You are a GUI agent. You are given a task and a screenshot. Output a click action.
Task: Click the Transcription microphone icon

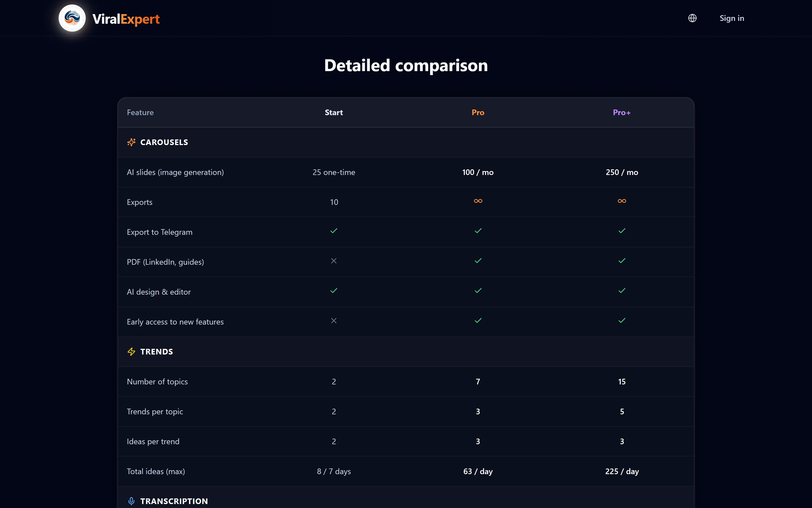(131, 501)
